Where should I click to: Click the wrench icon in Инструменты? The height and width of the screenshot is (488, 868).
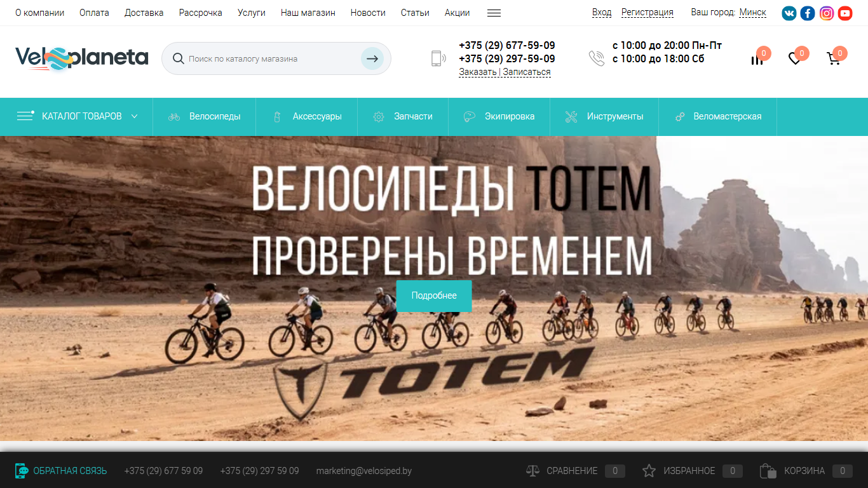[571, 117]
